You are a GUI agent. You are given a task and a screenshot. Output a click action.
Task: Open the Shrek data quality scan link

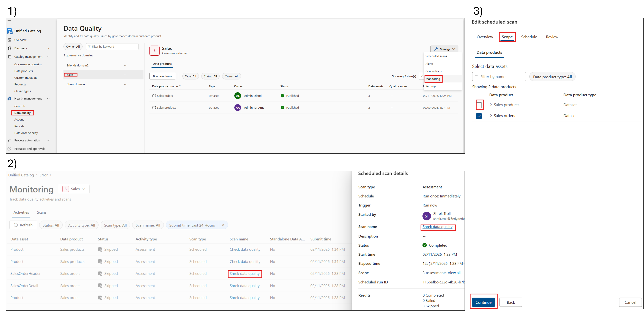(437, 227)
